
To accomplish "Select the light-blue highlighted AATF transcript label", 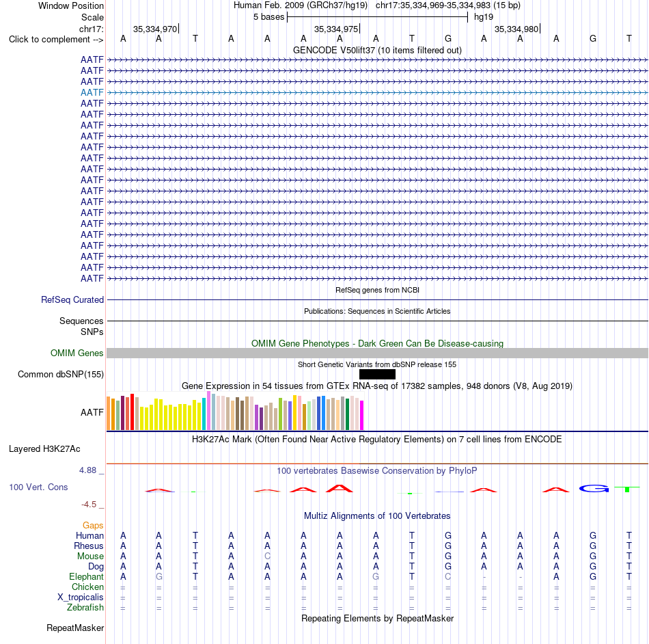I will [92, 92].
